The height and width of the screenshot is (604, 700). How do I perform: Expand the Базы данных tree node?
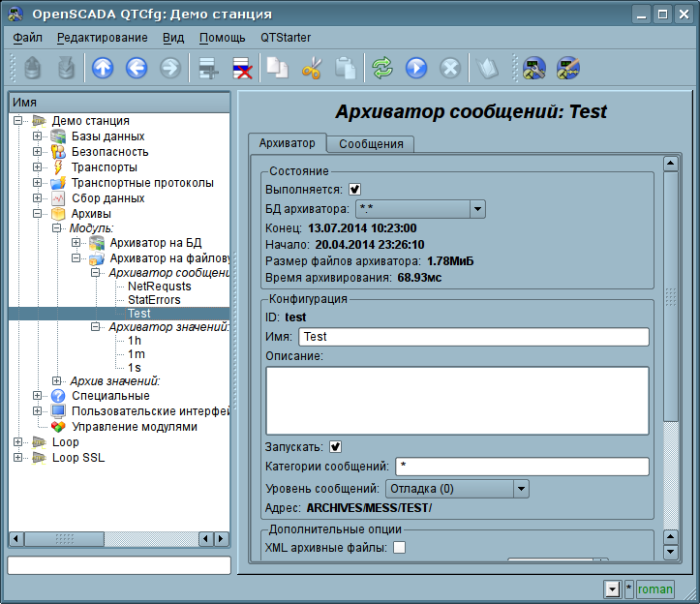(x=37, y=136)
